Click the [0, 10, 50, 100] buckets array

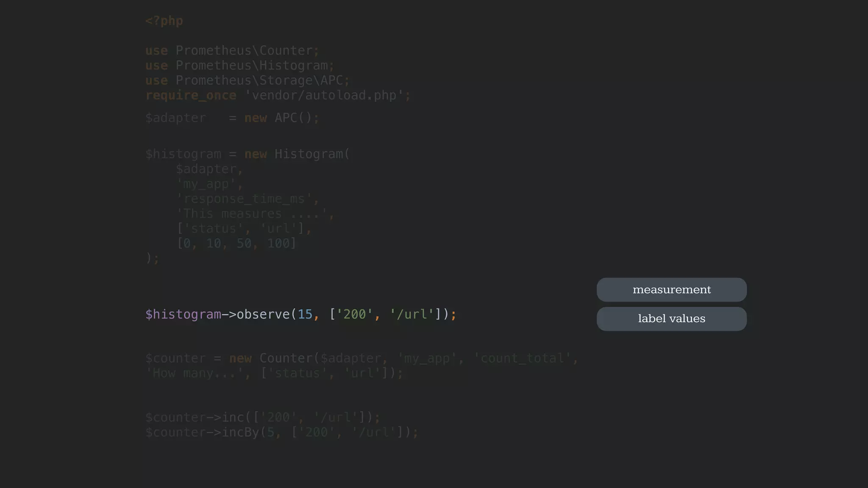pos(236,244)
